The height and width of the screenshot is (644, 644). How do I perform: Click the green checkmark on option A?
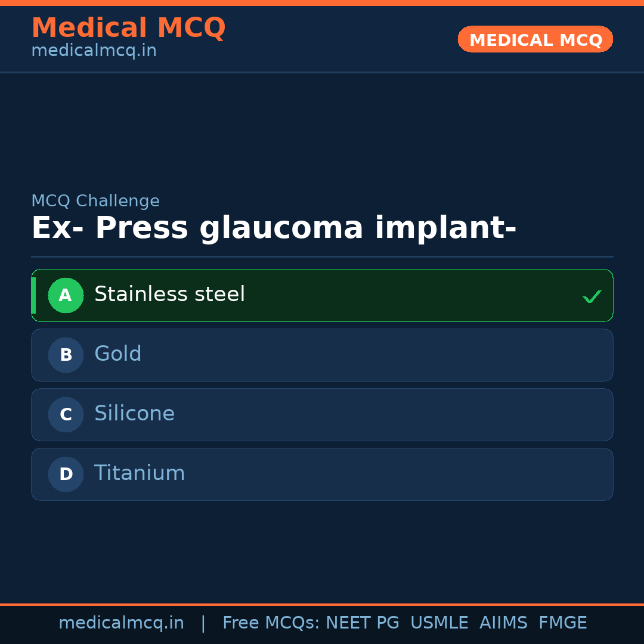[x=592, y=296]
